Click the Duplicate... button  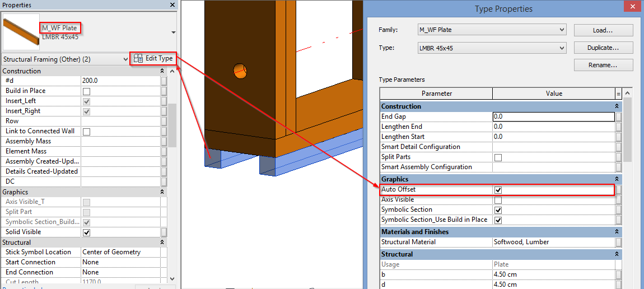point(603,48)
